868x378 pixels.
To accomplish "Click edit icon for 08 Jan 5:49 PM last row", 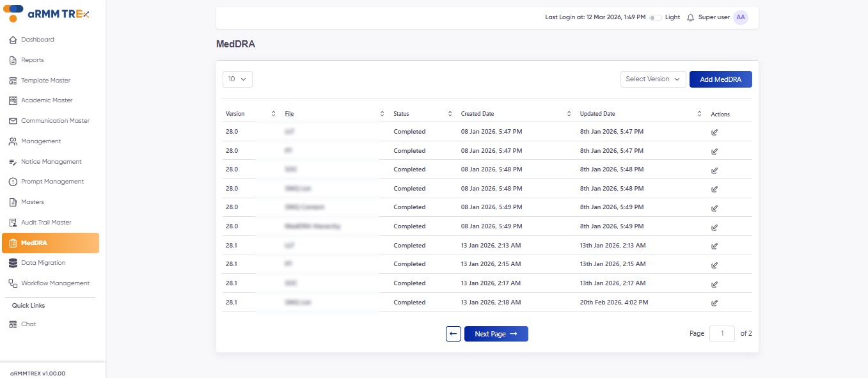I will pyautogui.click(x=714, y=227).
